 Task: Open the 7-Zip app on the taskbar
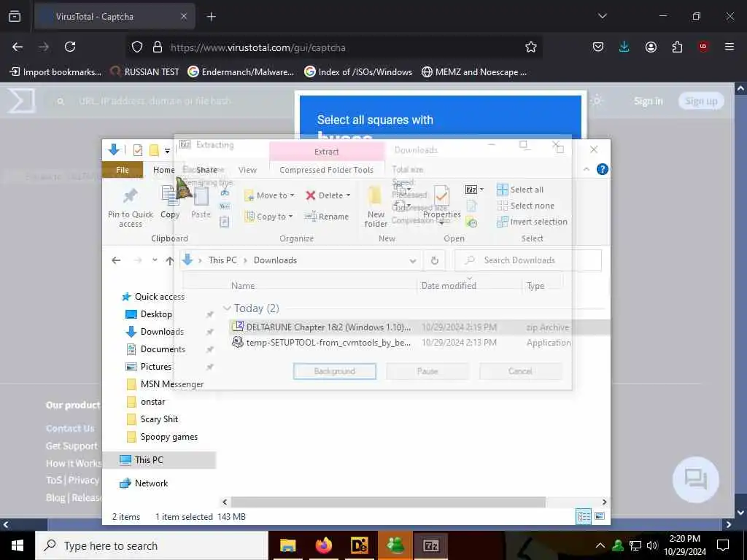coord(430,545)
